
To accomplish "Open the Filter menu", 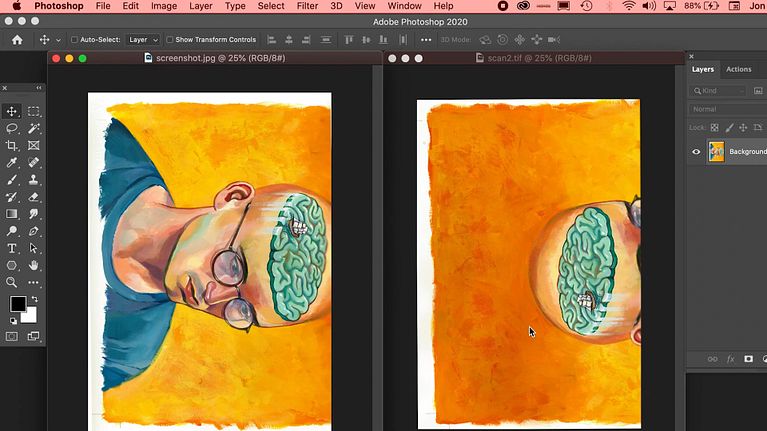I will coord(307,6).
